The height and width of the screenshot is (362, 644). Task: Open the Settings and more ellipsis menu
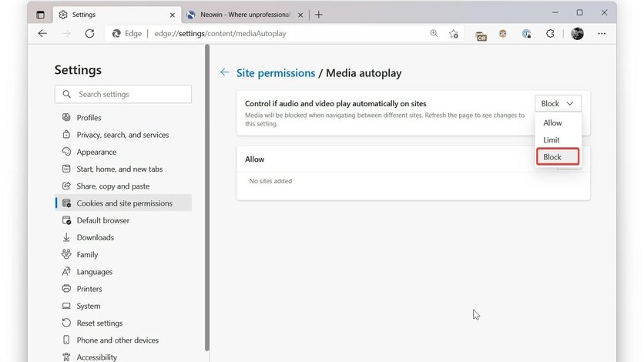tap(602, 34)
